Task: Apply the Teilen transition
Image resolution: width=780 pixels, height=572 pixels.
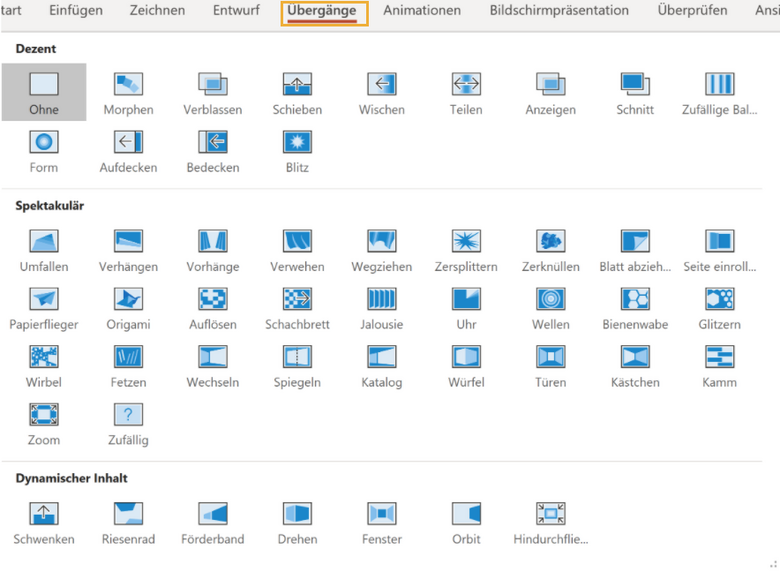Action: pos(466,92)
